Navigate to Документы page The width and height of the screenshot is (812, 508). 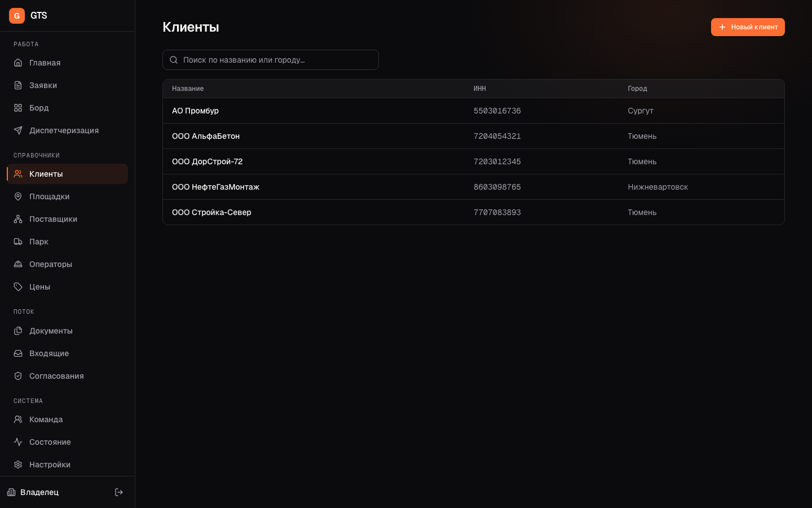[67, 331]
